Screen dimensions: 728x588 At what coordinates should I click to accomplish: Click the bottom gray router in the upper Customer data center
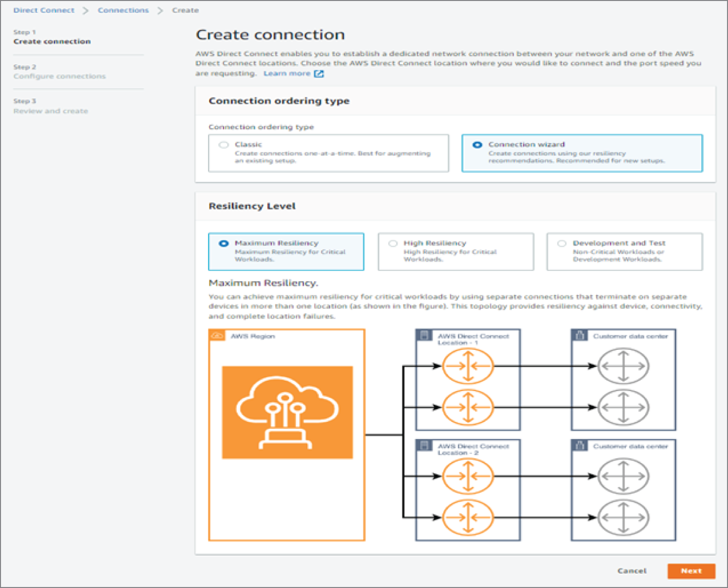click(x=623, y=407)
